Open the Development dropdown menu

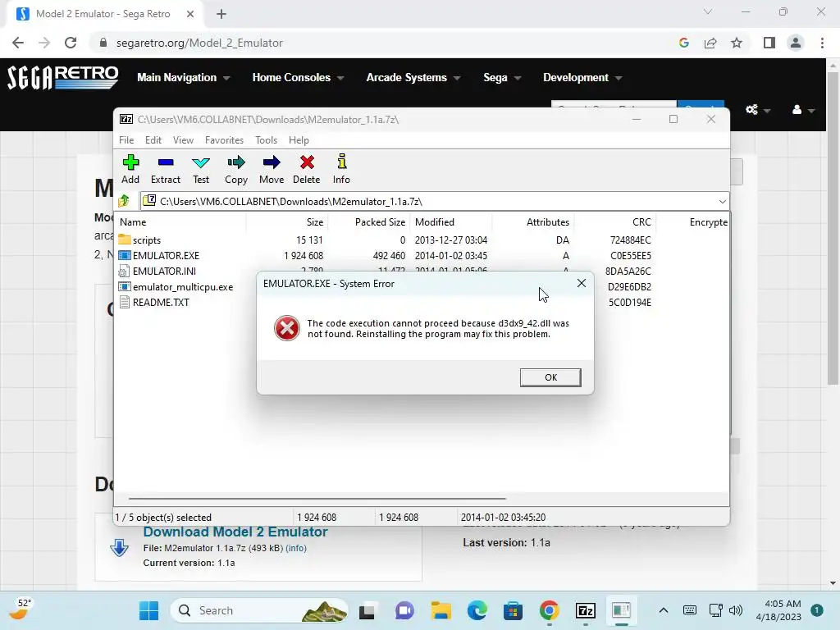point(582,77)
